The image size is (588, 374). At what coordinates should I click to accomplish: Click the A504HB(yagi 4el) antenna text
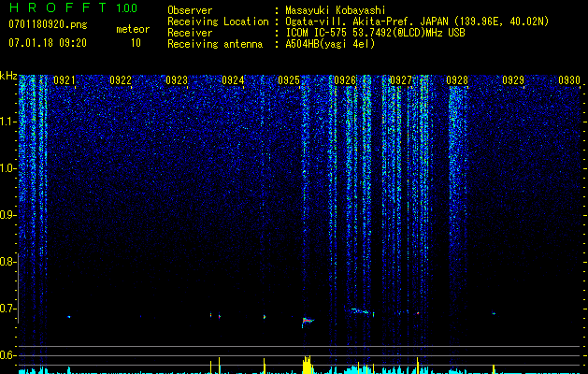[330, 44]
